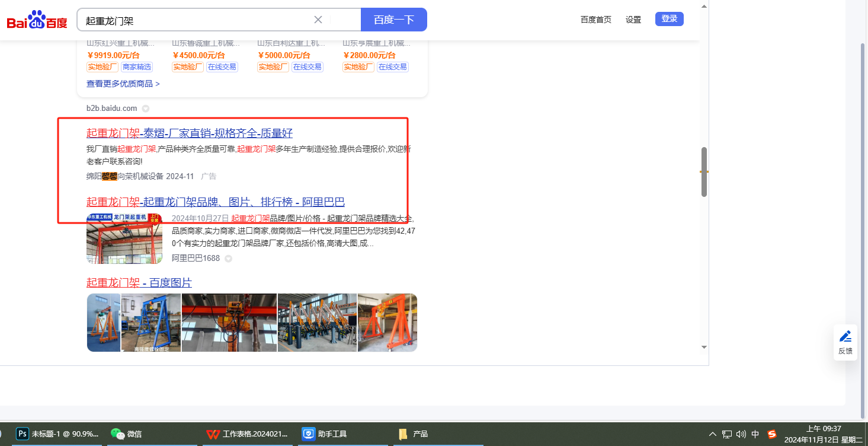Open 百度首页 in the top navigation
Viewport: 868px width, 446px height.
click(595, 20)
